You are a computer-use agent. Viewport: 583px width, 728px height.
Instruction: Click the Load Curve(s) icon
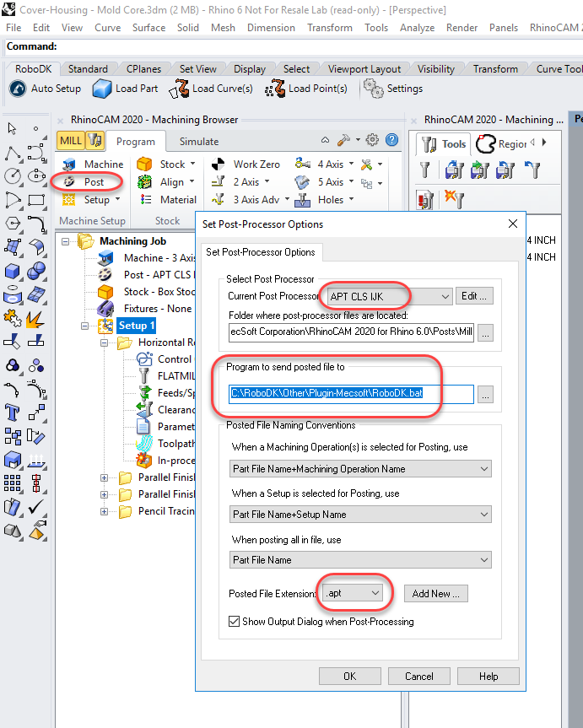tap(178, 89)
